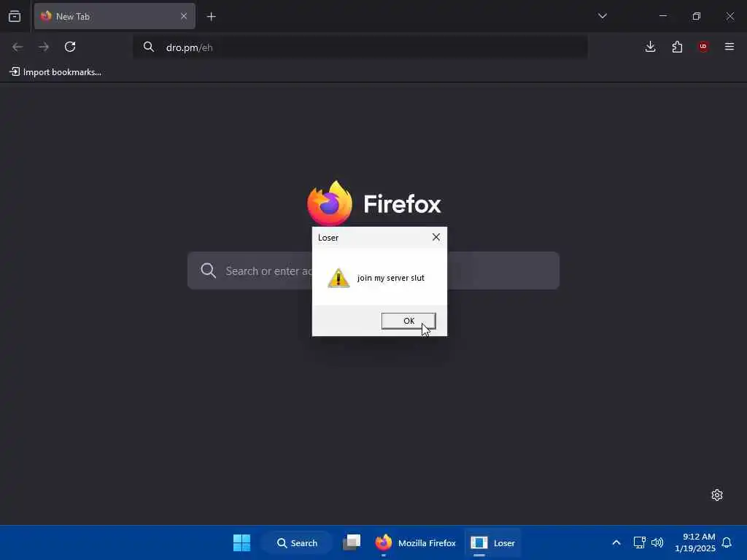Click OK in the Loser dialog
This screenshot has width=747, height=560.
pos(409,321)
